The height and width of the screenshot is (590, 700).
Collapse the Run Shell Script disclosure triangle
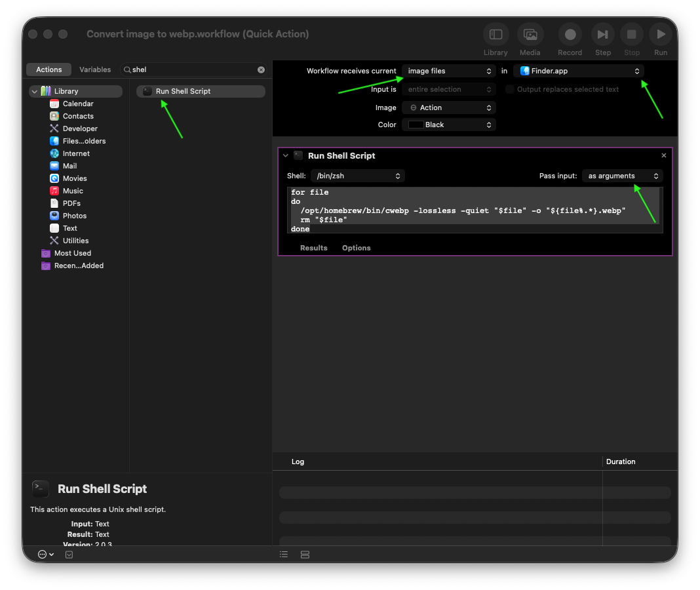285,156
